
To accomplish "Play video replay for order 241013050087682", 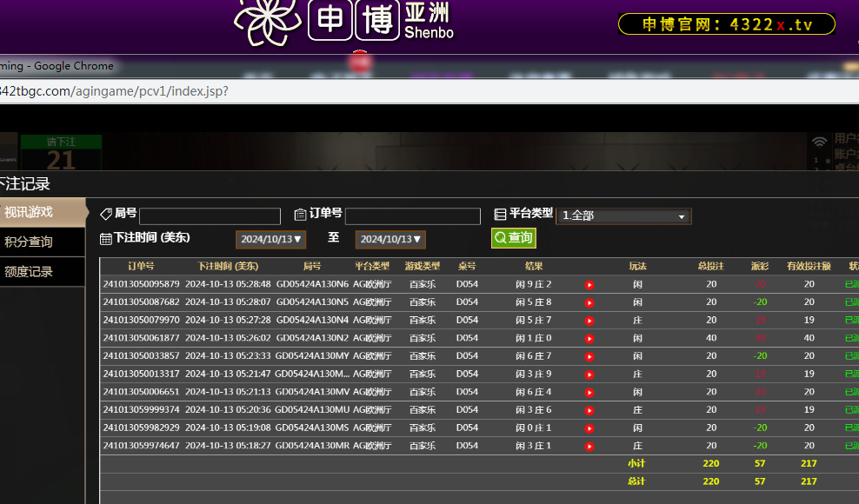I will coord(589,303).
